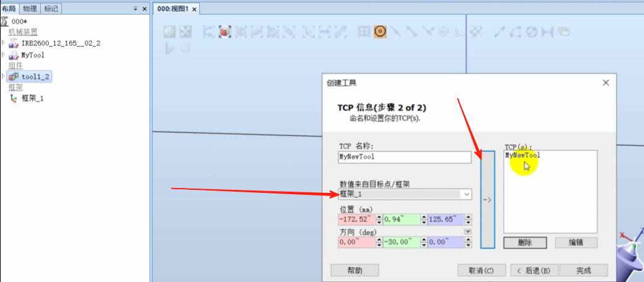
Task: Click the green orientation field -30.00
Action: pyautogui.click(x=402, y=242)
